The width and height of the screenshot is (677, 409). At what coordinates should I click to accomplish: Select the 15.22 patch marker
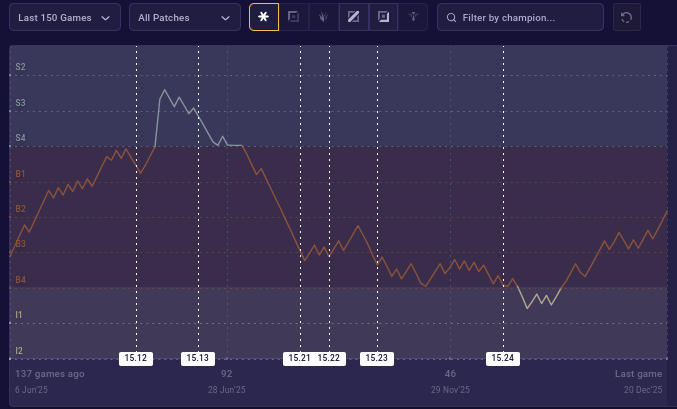(x=329, y=358)
